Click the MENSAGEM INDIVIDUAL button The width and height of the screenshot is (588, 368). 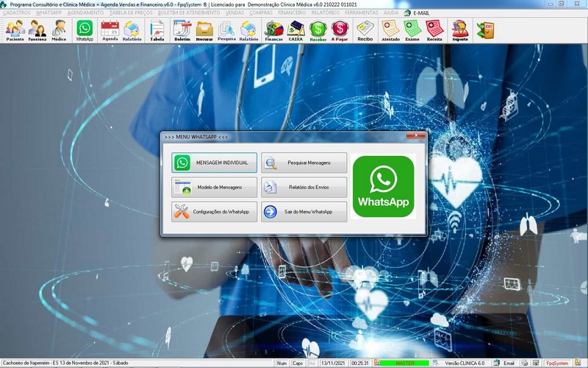pos(214,163)
